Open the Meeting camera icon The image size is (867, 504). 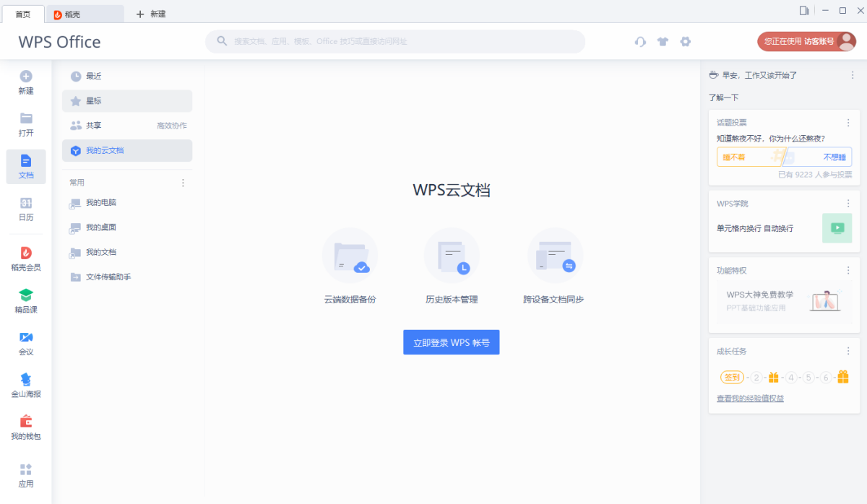(x=26, y=338)
